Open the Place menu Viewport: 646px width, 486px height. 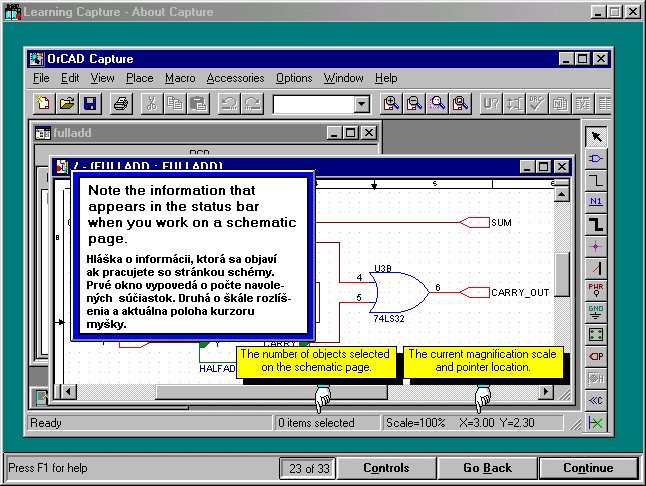pos(139,78)
